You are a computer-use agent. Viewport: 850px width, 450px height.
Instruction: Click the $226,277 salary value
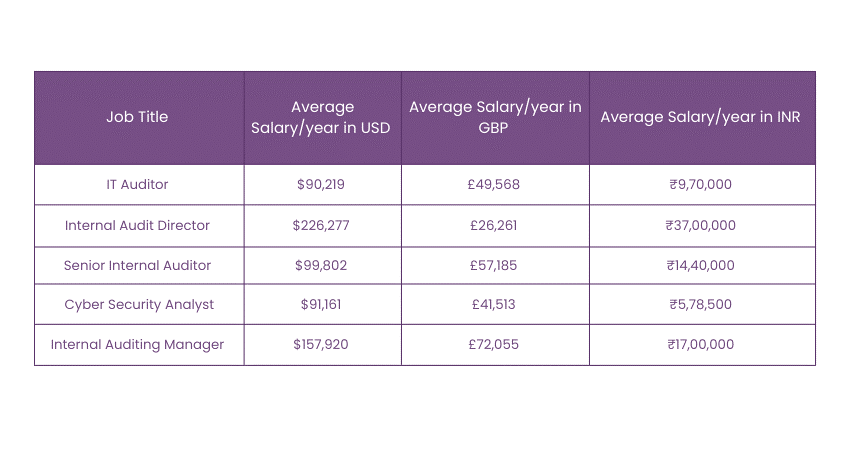322,225
